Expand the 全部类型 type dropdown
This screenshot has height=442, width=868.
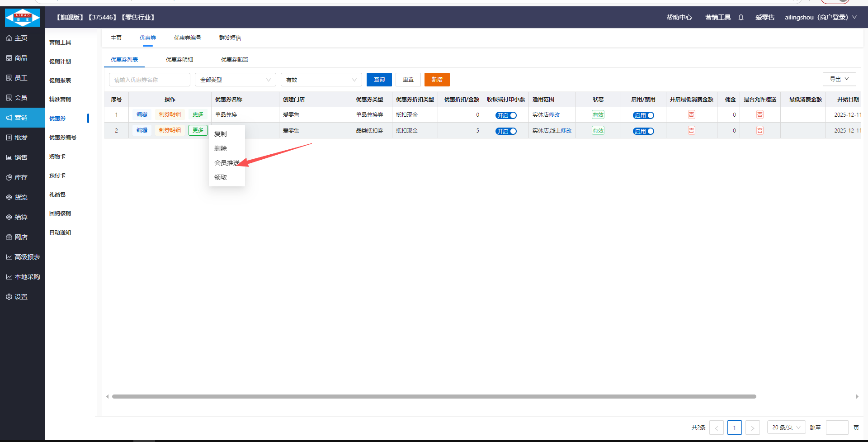click(x=235, y=80)
